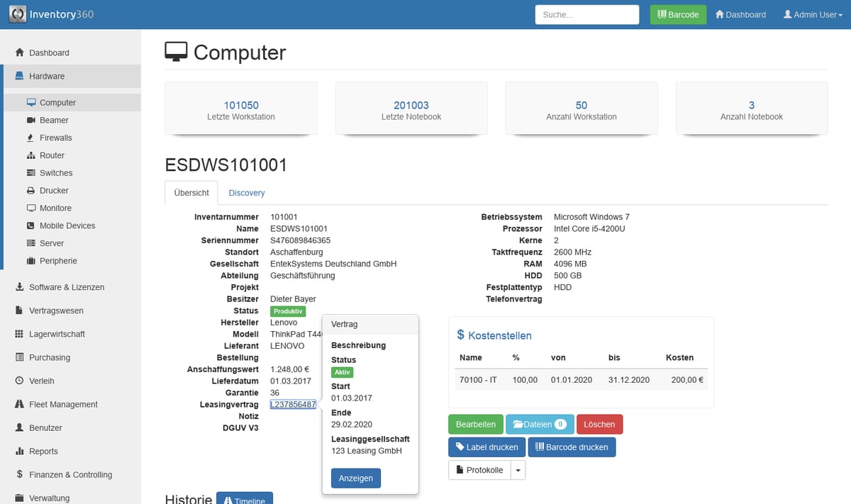Expand the Fleet Management section
Viewport: 851px width, 504px height.
63,404
